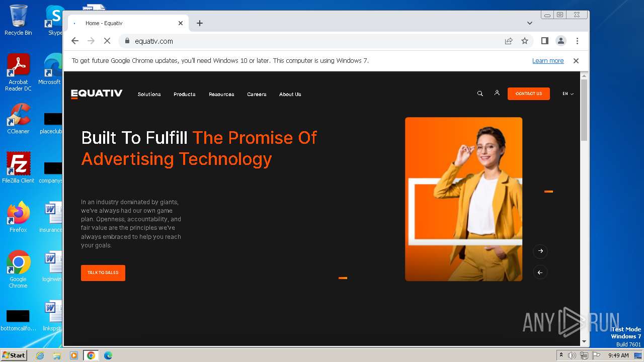Screen dimensions: 644x362
Task: Click the headline Advertising Technology
Action: pyautogui.click(x=177, y=159)
